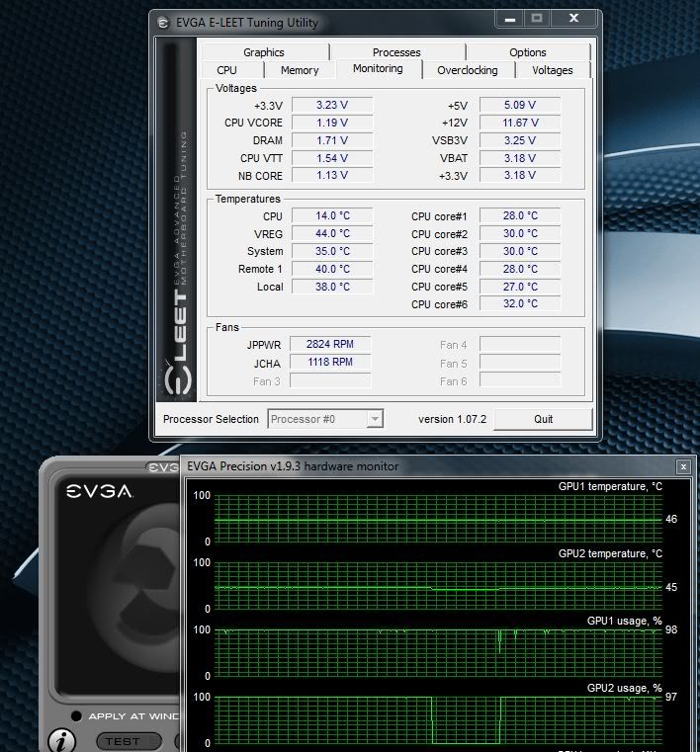Click the GPU1 temperature graph
This screenshot has height=752, width=700.
point(436,519)
